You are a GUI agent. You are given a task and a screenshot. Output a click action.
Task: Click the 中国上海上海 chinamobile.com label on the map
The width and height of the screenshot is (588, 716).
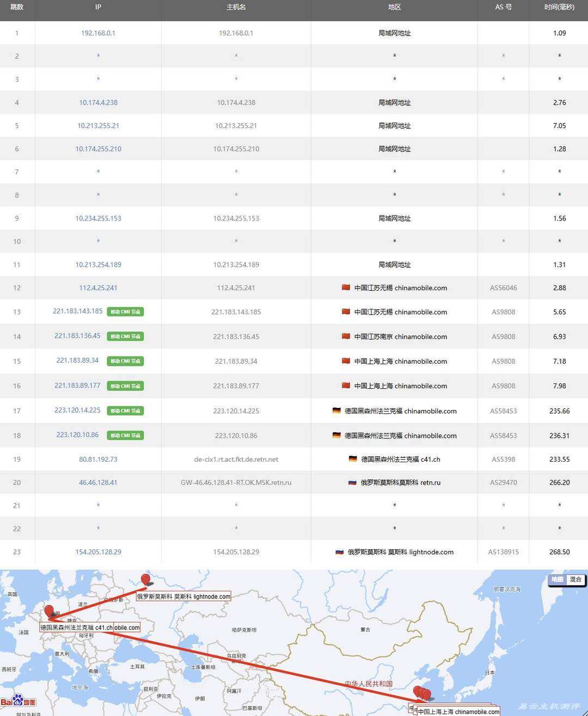coord(458,711)
